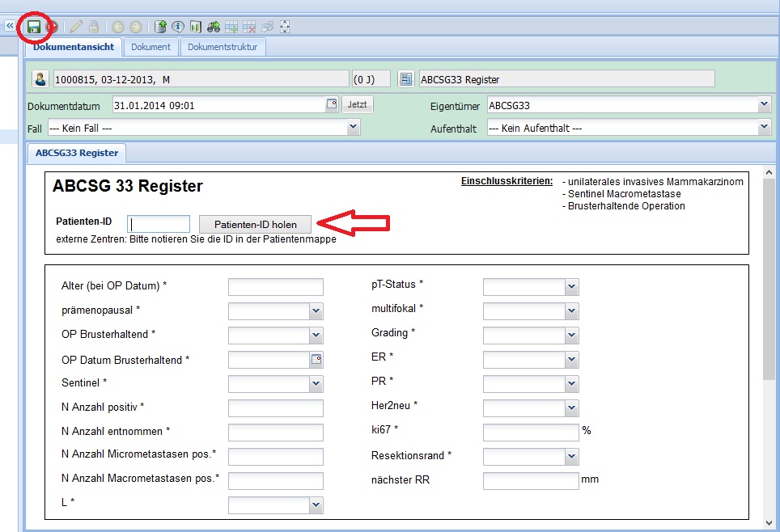The height and width of the screenshot is (532, 780).
Task: Open the Dokumentdatum calendar picker
Action: point(331,104)
